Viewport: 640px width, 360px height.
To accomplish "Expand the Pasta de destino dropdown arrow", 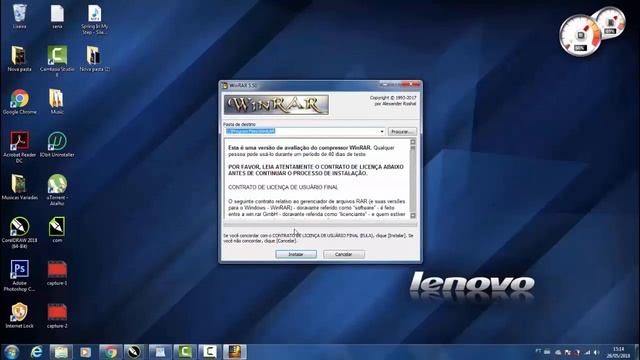I will coord(382,131).
